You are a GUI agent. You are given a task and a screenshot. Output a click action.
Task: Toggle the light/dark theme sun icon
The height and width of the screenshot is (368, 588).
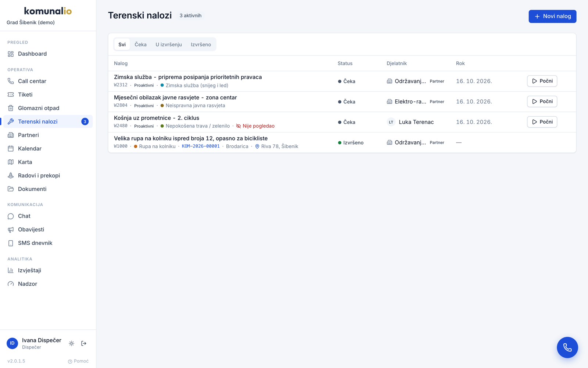tap(72, 343)
